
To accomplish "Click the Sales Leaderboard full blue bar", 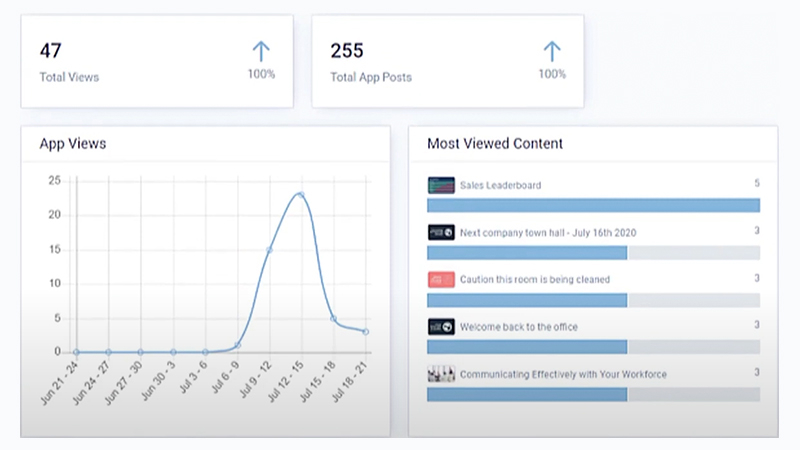I will [x=593, y=205].
